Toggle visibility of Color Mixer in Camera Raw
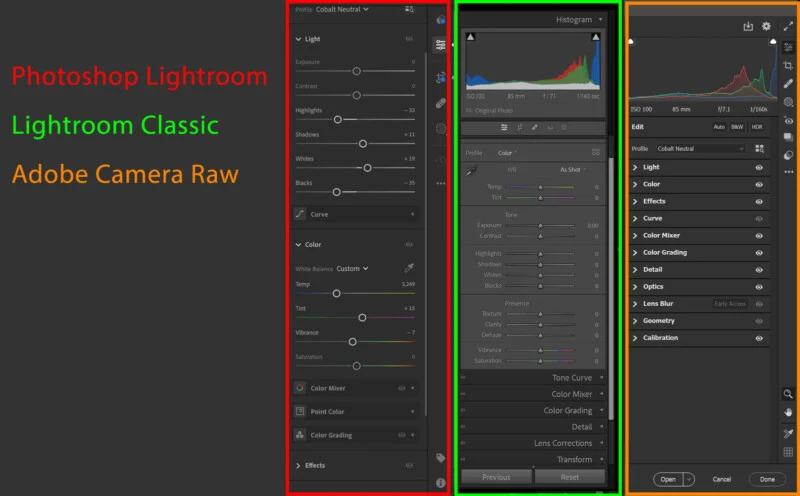The width and height of the screenshot is (800, 496). point(759,236)
